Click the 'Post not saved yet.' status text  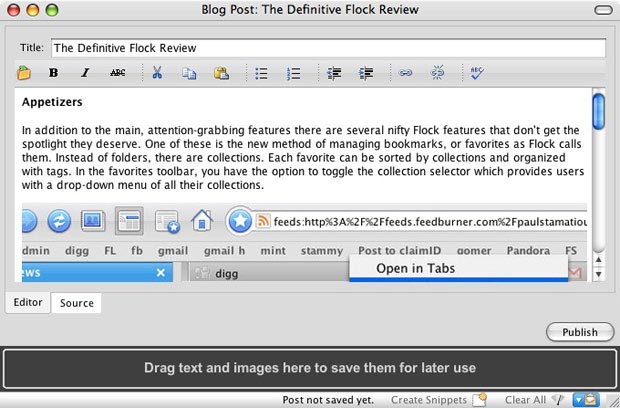click(x=328, y=400)
